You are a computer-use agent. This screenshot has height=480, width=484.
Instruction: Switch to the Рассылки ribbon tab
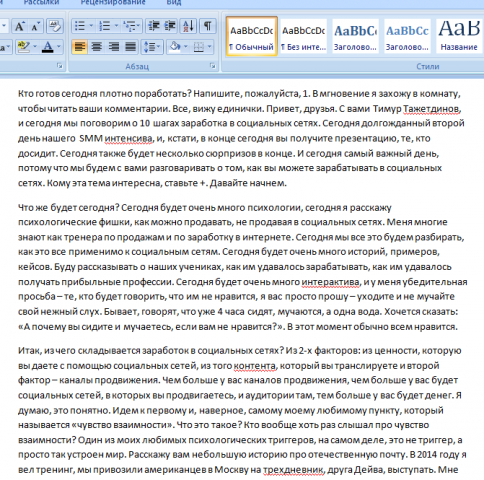point(41,3)
